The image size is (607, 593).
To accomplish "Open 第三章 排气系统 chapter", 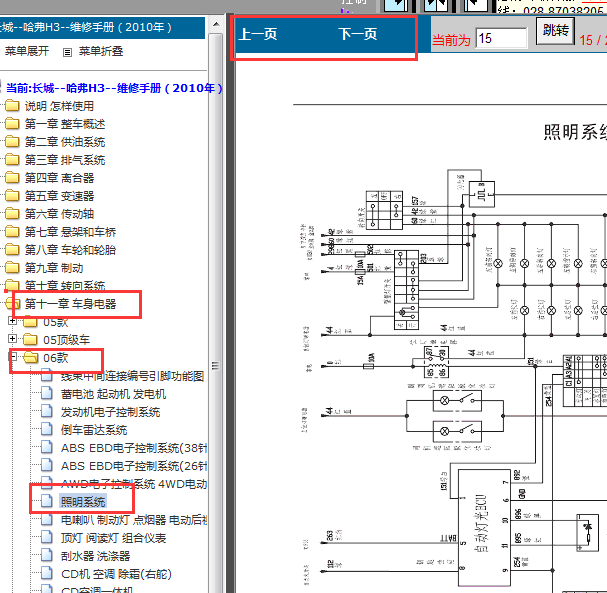I will 65,160.
